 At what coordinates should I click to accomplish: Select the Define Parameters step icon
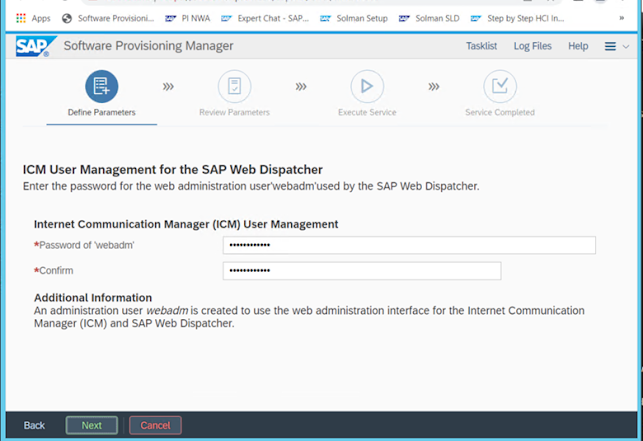[x=102, y=87]
